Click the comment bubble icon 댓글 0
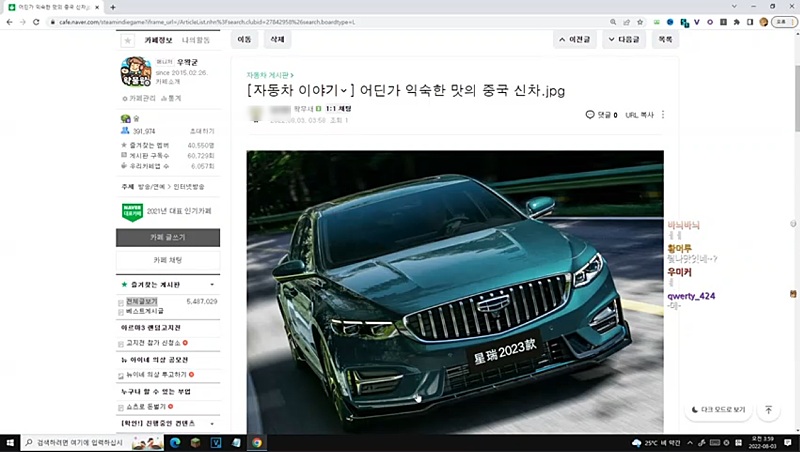 point(590,115)
